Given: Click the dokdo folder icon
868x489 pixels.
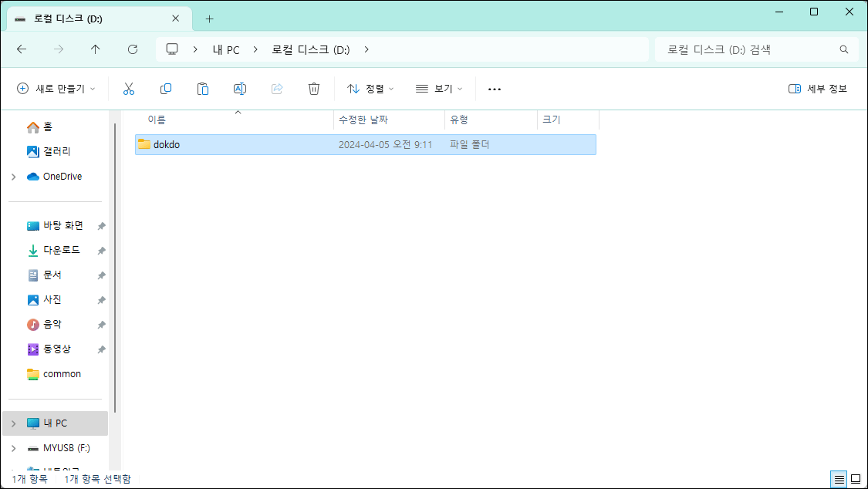Looking at the screenshot, I should pyautogui.click(x=144, y=144).
